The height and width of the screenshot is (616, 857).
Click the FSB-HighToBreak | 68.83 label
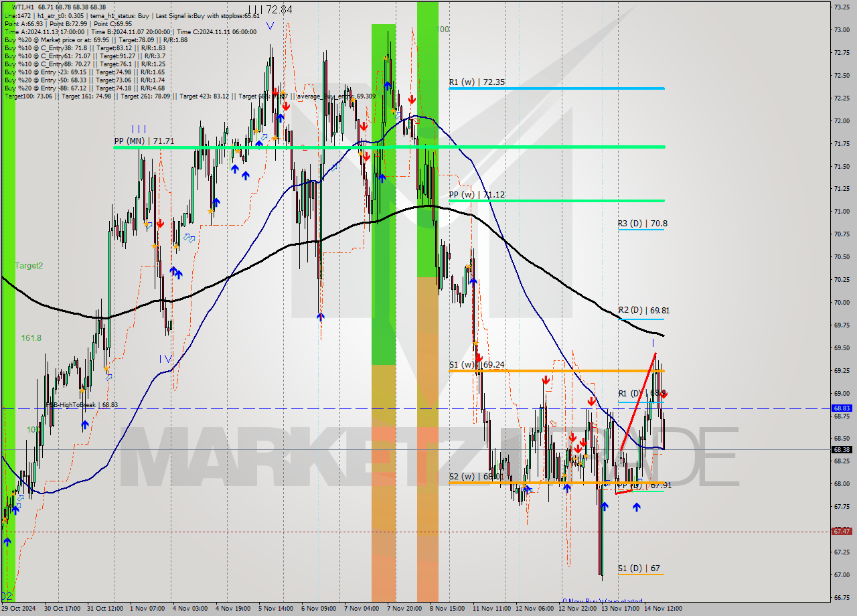81,405
